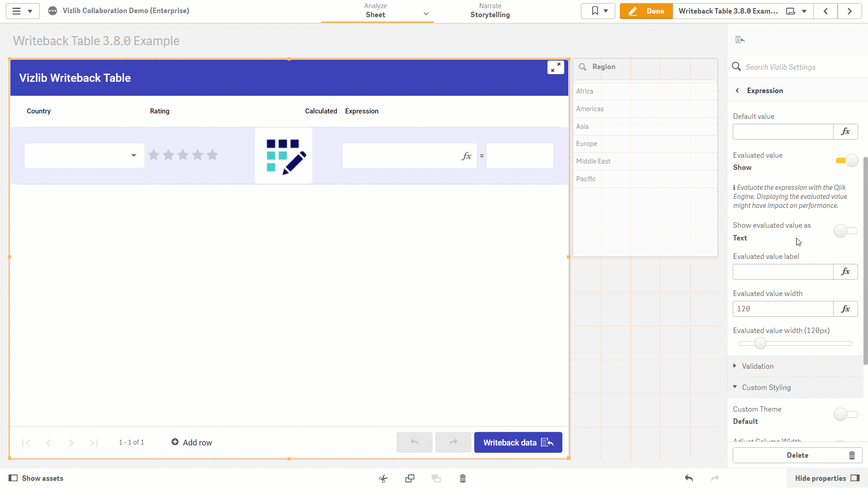Enable the Custom Theme toggle
The height and width of the screenshot is (488, 868).
coord(845,414)
